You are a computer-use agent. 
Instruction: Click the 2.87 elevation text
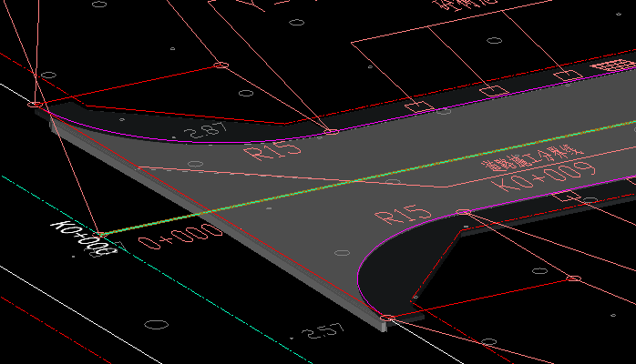tap(205, 131)
